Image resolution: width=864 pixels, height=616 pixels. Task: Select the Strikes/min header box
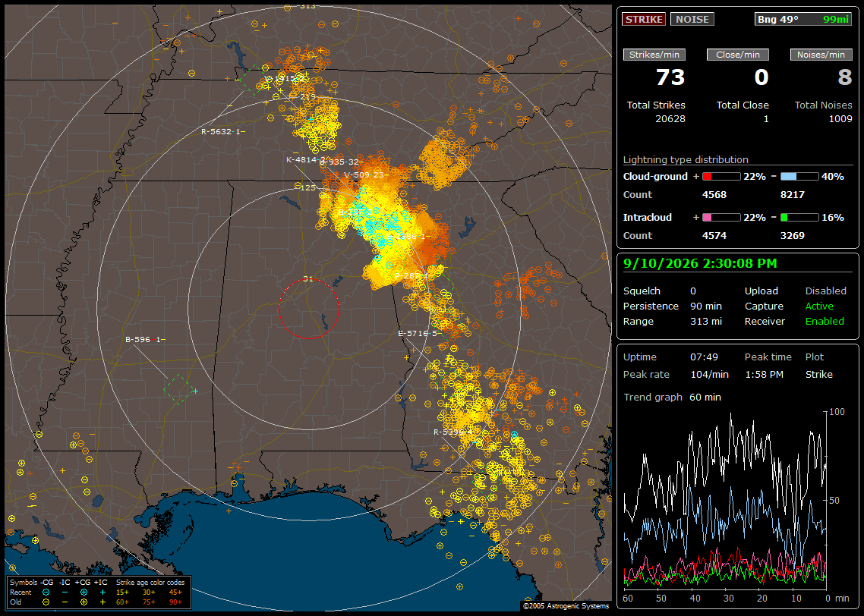click(654, 55)
